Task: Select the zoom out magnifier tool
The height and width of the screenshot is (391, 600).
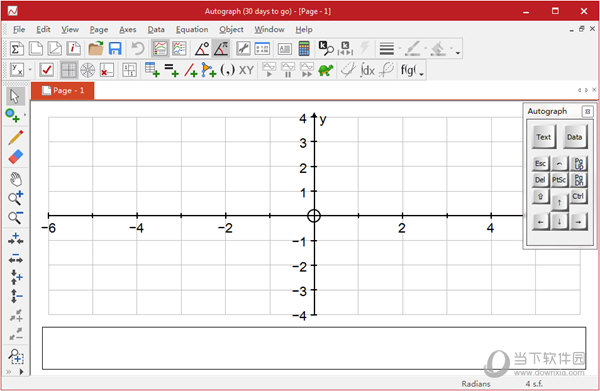Action: tap(16, 217)
